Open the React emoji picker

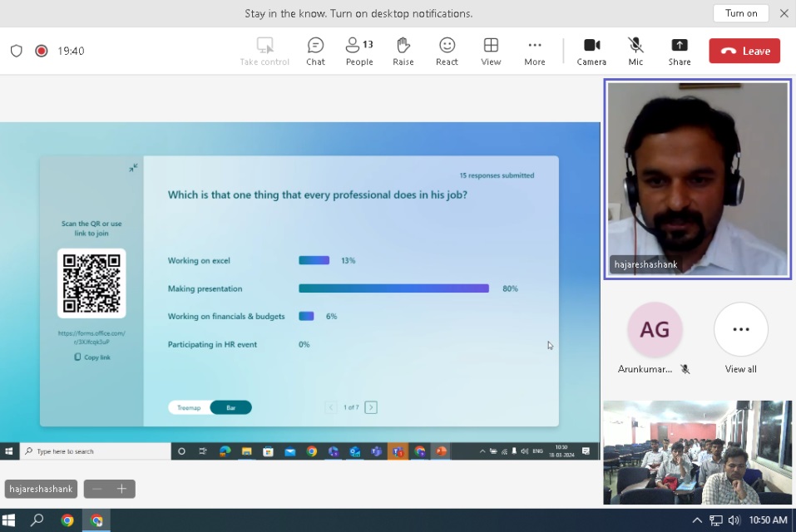click(447, 52)
